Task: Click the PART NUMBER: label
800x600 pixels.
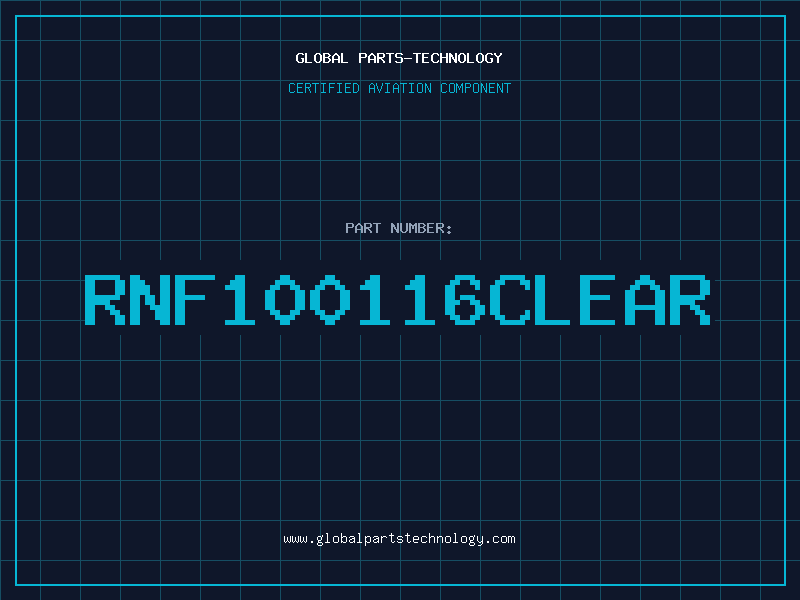Action: click(x=399, y=229)
